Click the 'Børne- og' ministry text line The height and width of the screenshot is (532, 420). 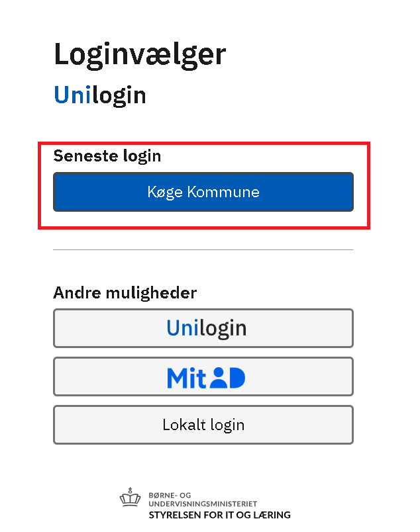[170, 495]
